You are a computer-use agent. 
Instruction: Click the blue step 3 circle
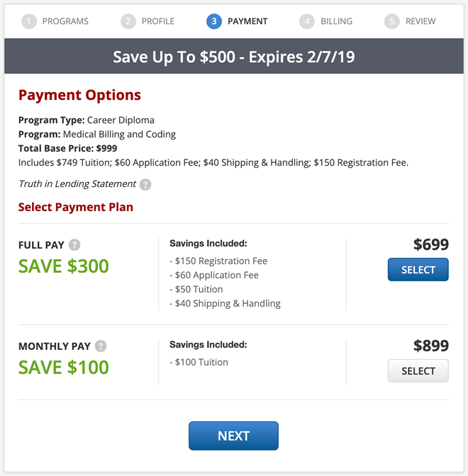coord(214,21)
